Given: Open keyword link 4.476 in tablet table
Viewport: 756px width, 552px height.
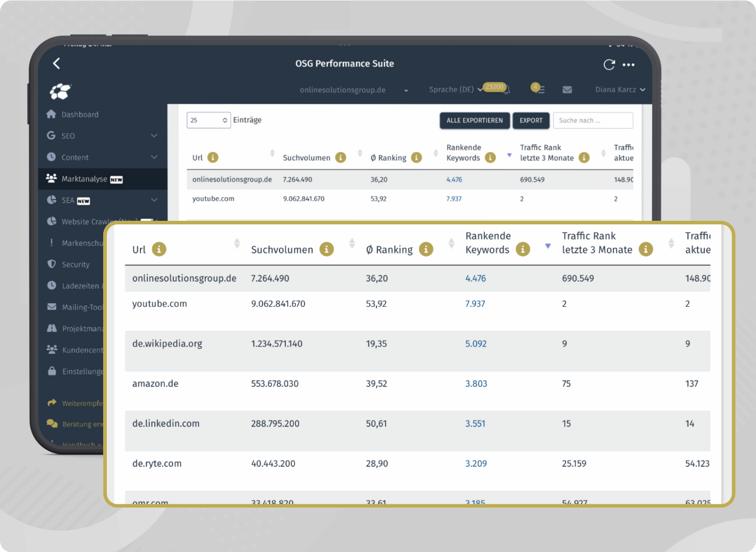Looking at the screenshot, I should point(454,179).
